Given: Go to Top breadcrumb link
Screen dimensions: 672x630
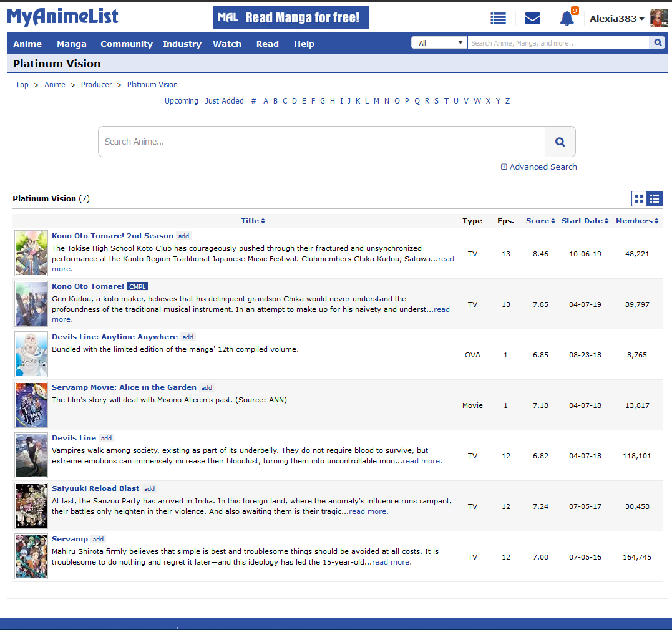Looking at the screenshot, I should [x=22, y=84].
